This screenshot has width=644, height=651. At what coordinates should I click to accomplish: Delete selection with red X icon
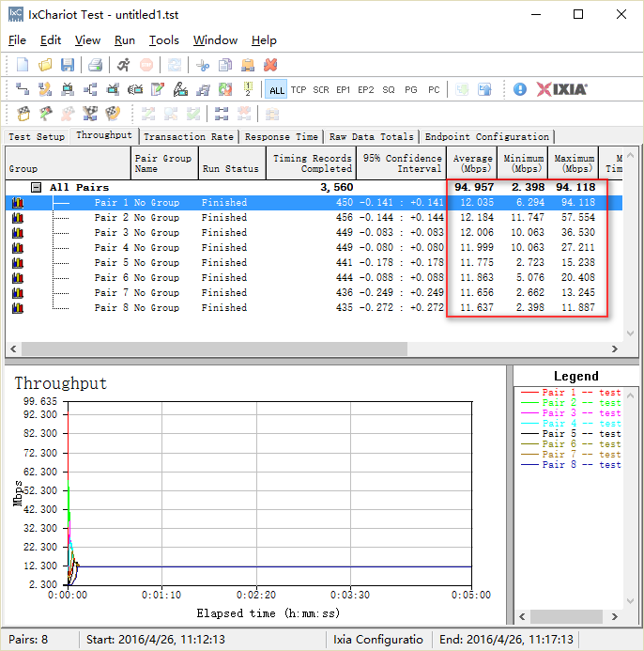(270, 65)
